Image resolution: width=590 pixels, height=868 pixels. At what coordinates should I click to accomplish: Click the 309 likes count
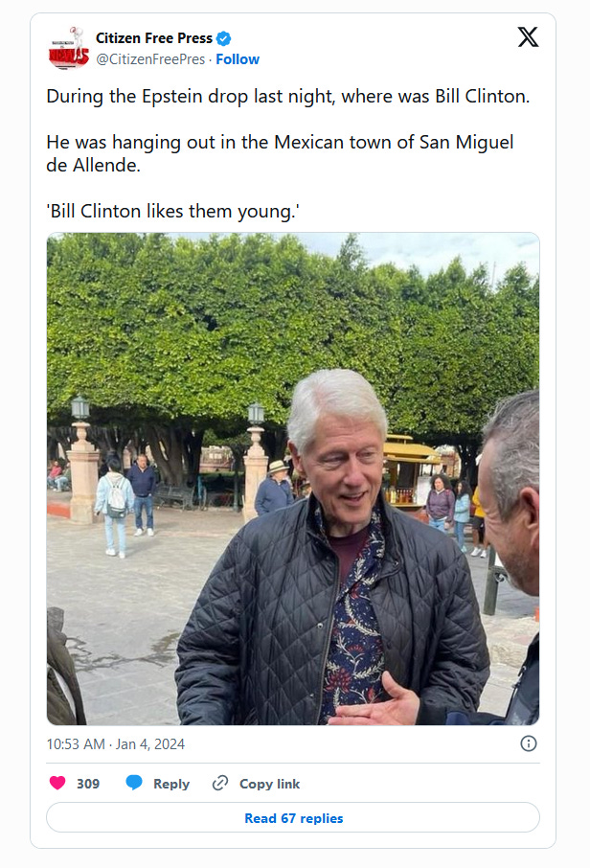point(88,784)
